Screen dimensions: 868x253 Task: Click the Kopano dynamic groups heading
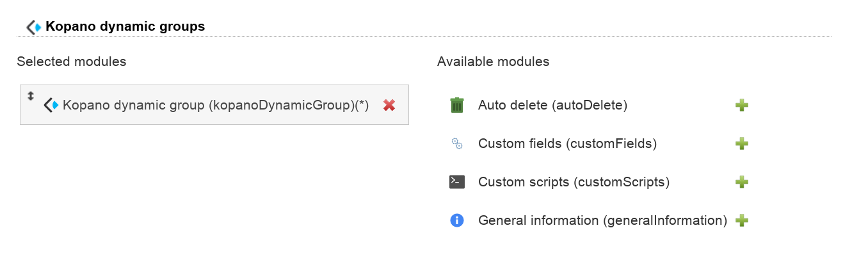coord(125,27)
